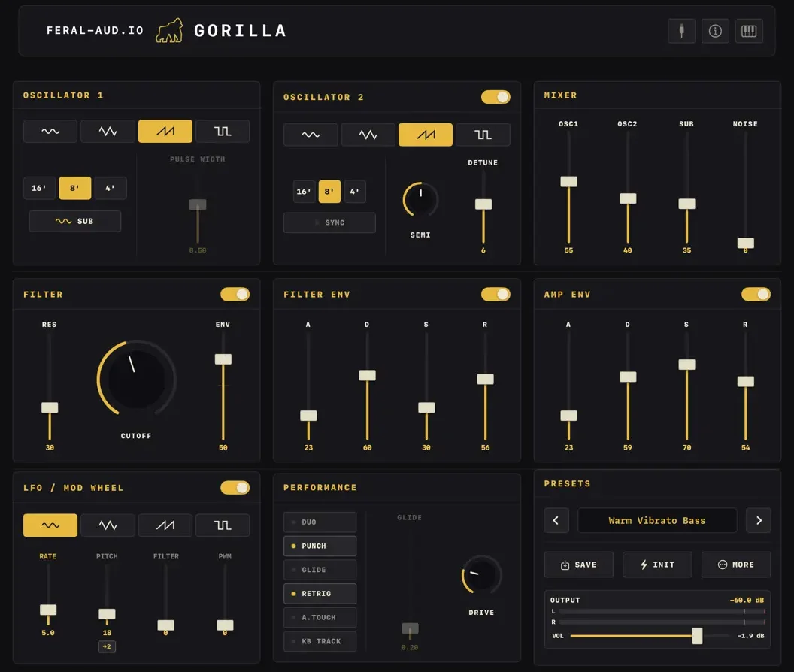Toggle the LFO / Mod Wheel switch
794x672 pixels.
tap(235, 488)
